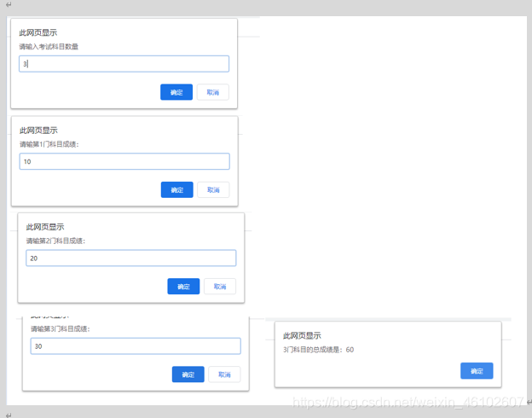Select the text 3门科目的总成绩是: 60
The height and width of the screenshot is (418, 532).
coord(319,350)
